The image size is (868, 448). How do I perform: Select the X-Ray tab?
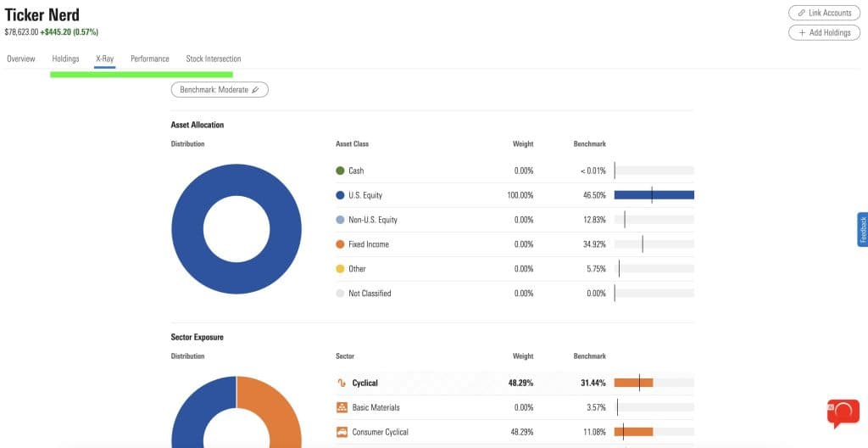pos(104,59)
